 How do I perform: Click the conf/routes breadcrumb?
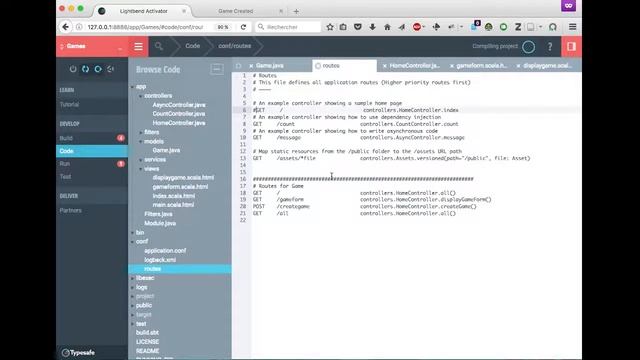tap(235, 46)
